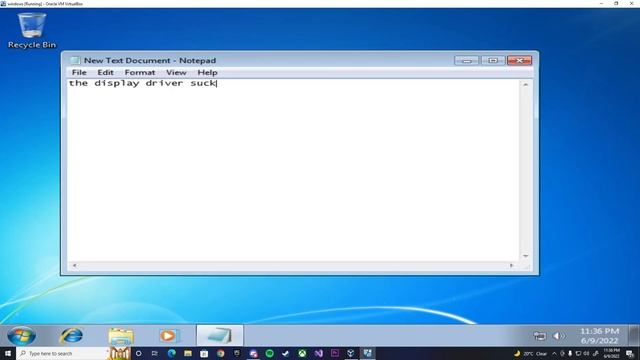
Task: Open the host notification center icon
Action: coord(630,353)
